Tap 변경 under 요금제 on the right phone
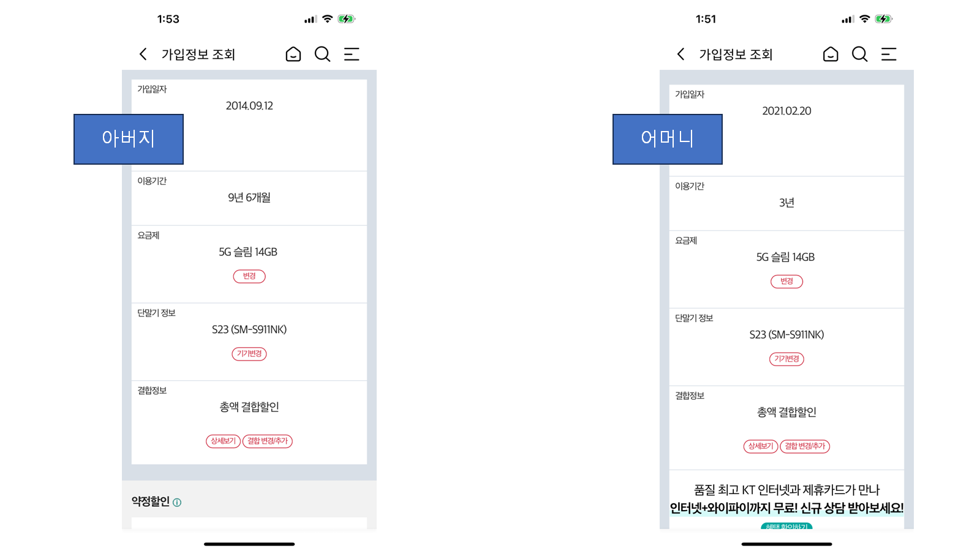980x551 pixels. (x=786, y=282)
